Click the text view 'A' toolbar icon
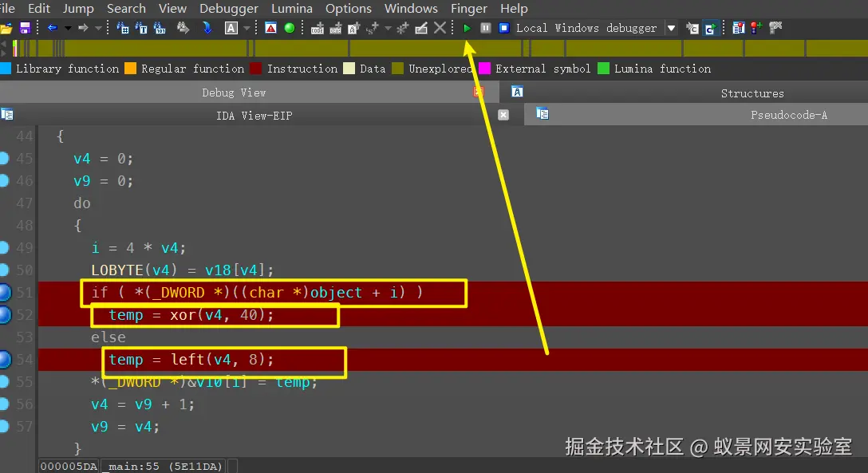 point(231,28)
